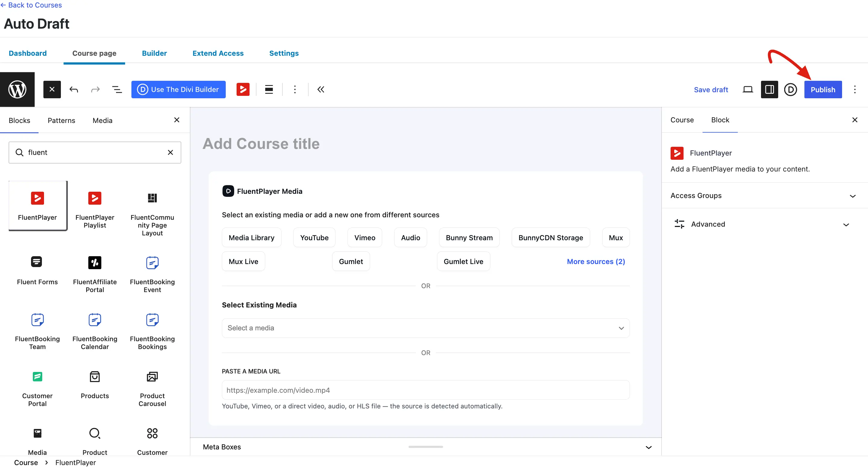Open the Select a media dropdown
This screenshot has width=868, height=469.
pos(426,328)
